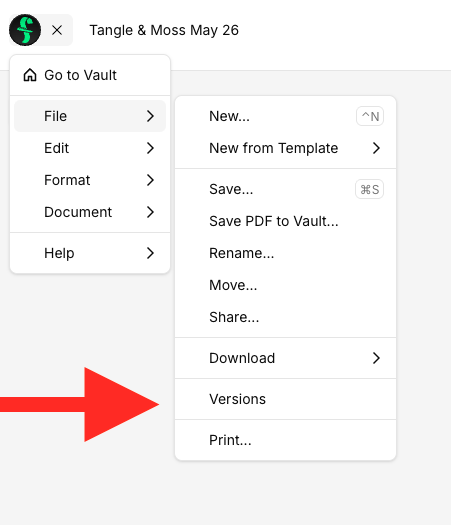Expand the Format submenu arrow
The image size is (451, 525).
pos(150,180)
